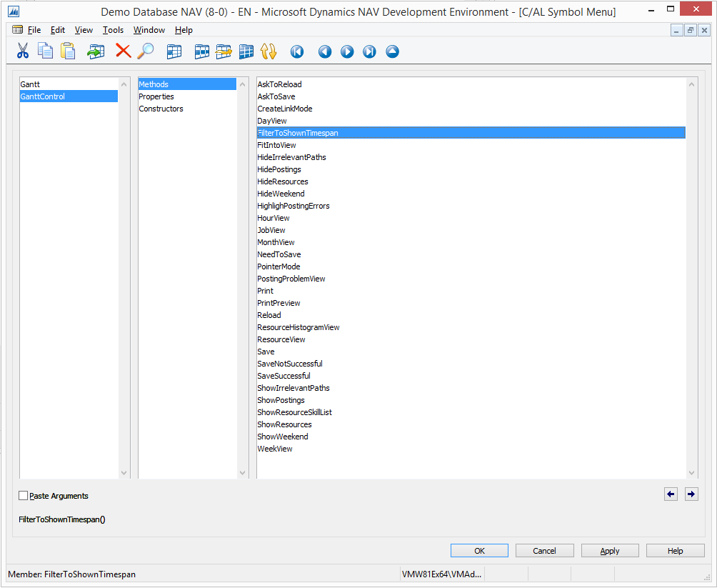The height and width of the screenshot is (588, 717).
Task: Open the View menu
Action: pos(84,30)
